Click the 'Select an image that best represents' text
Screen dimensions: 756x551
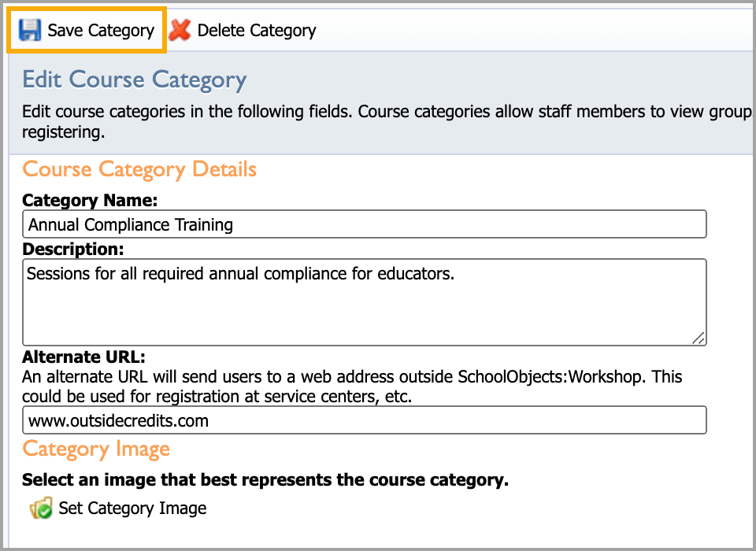click(x=265, y=480)
